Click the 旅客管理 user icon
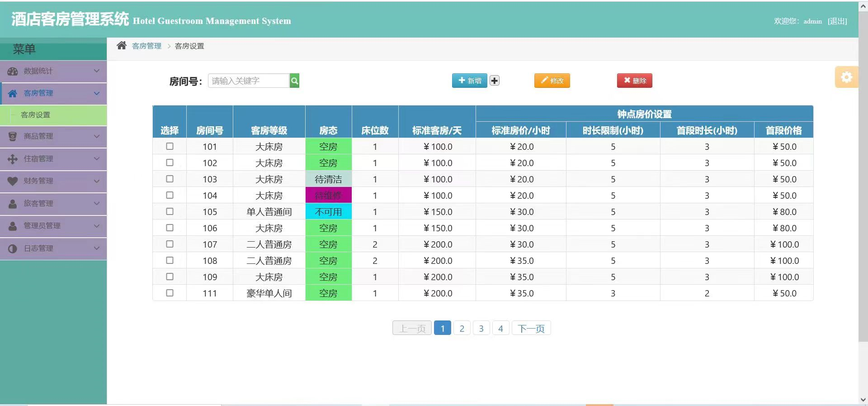This screenshot has width=868, height=406. point(13,204)
